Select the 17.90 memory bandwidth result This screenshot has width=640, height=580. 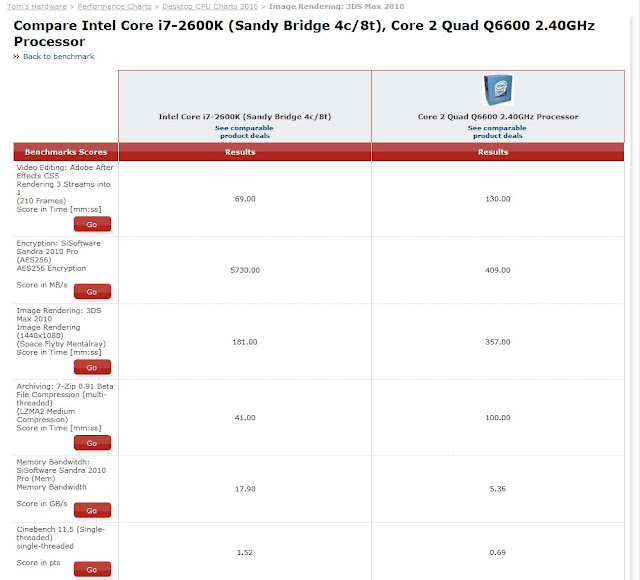245,489
